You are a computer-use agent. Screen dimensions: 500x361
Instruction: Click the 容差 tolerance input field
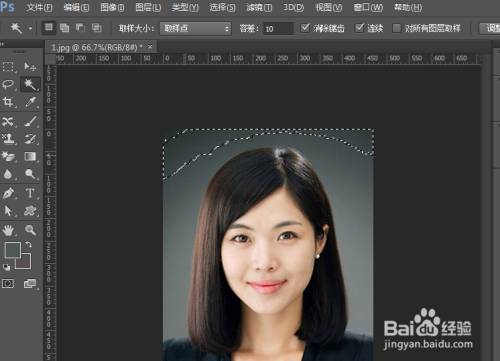click(278, 29)
